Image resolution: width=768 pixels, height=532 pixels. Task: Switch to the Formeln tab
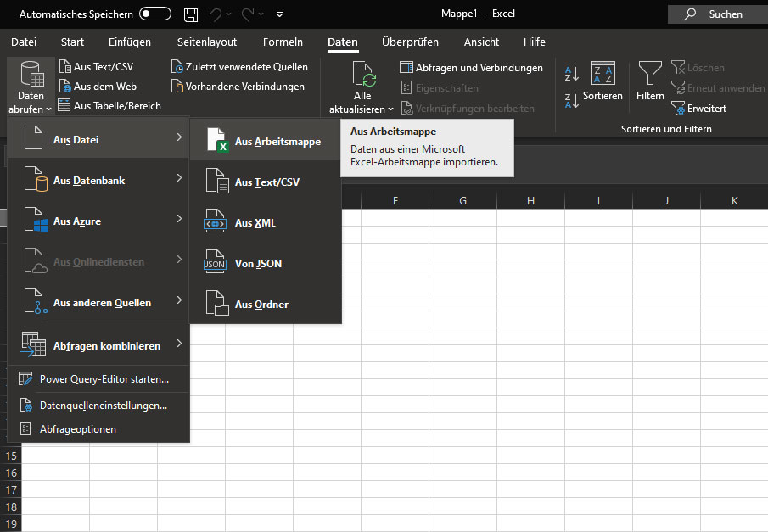point(283,42)
